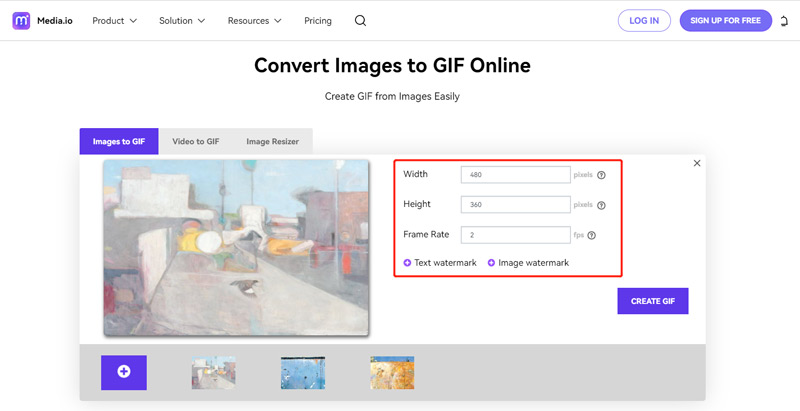Add a Text watermark

[445, 263]
